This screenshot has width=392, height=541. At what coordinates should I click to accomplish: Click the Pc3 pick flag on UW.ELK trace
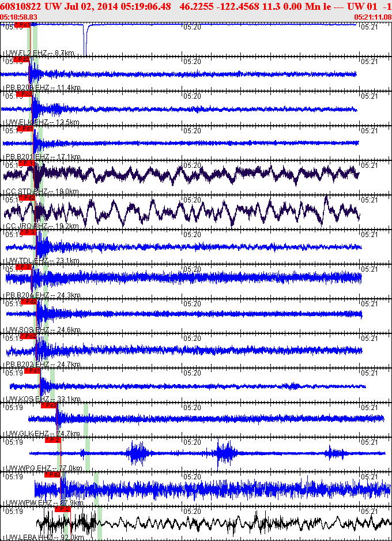click(x=24, y=94)
